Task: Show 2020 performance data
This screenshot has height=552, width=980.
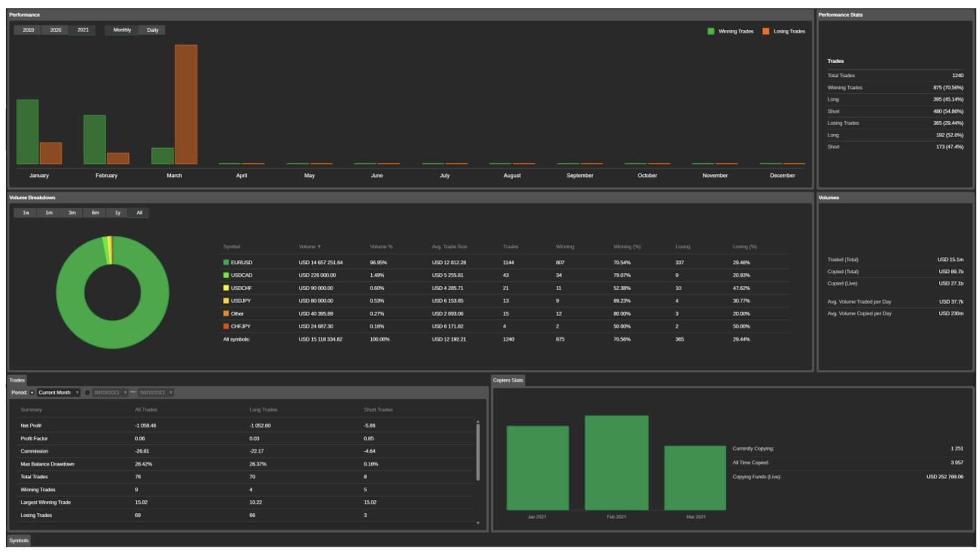Action: [55, 30]
